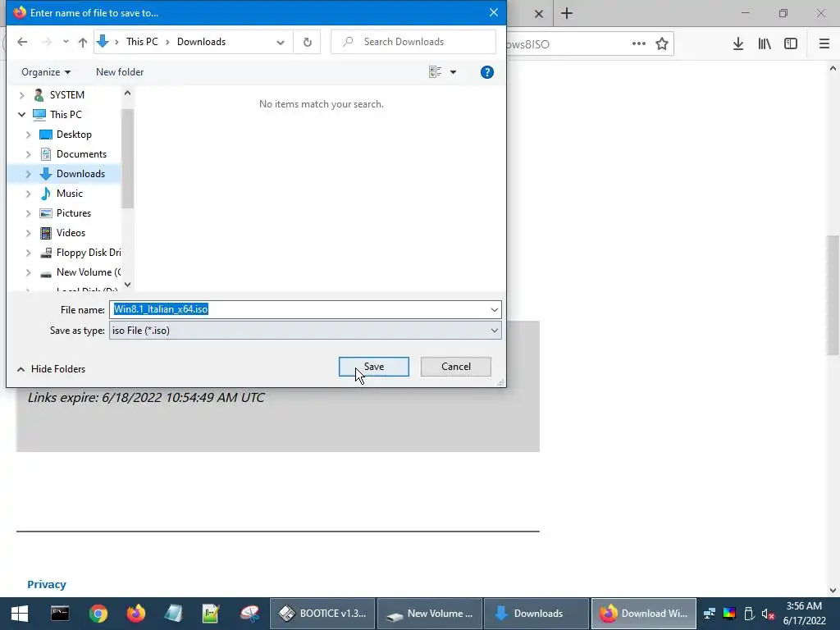Screen dimensions: 840x630
Task: Refresh the Downloads folder listing
Action: (x=308, y=42)
